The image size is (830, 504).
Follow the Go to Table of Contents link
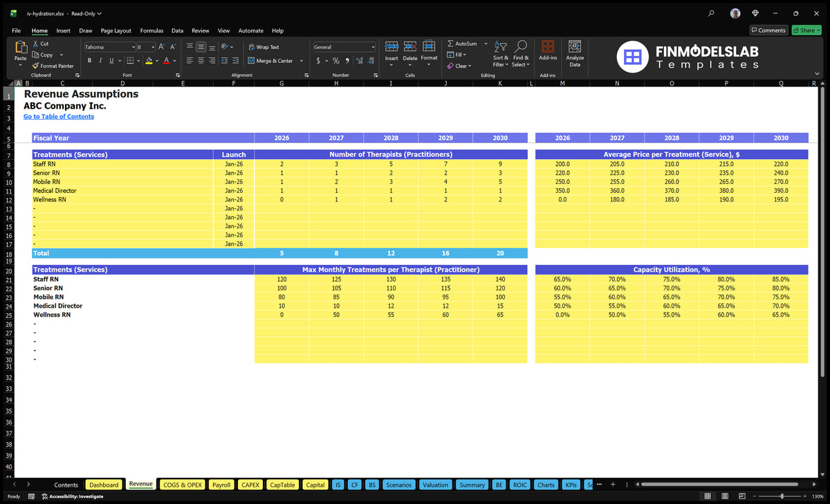[x=59, y=116]
